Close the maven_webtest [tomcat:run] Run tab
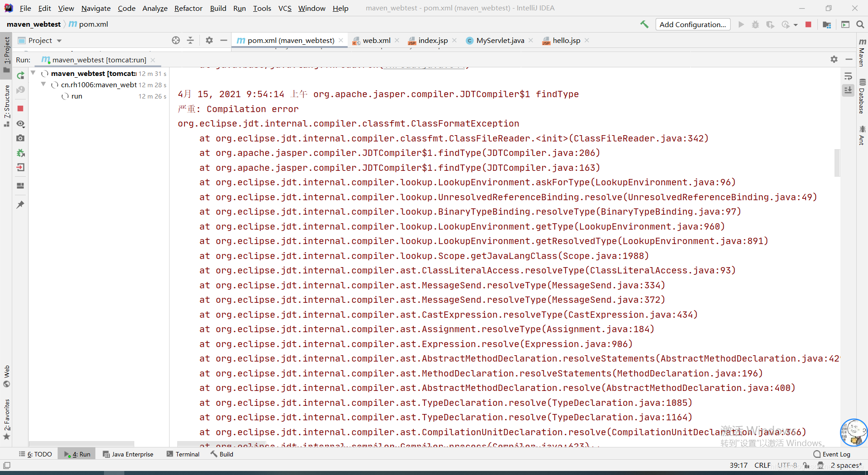Image resolution: width=868 pixels, height=475 pixels. pos(153,60)
